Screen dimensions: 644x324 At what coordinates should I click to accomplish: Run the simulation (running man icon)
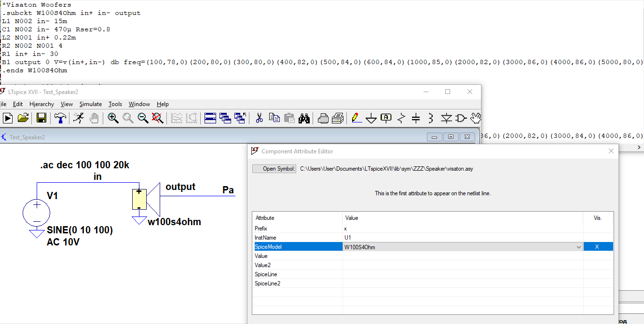coord(78,118)
